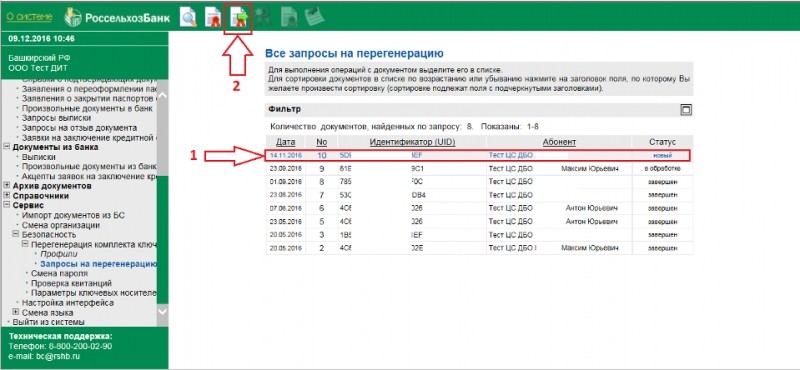Open Заявки на заключение кредитной in sidebar
The width and height of the screenshot is (800, 370).
89,137
